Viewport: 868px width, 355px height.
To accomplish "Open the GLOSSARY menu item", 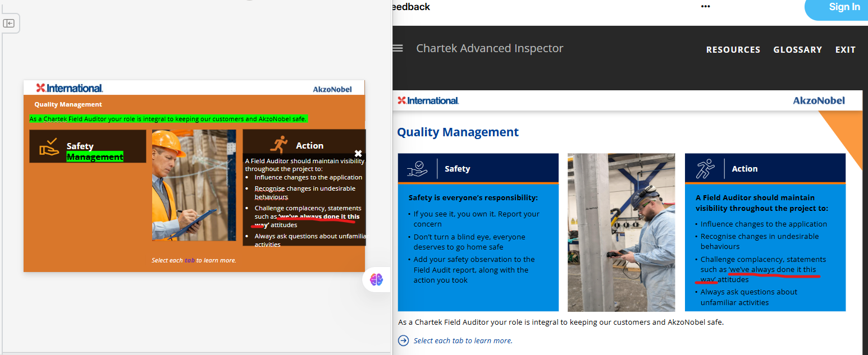I will (x=798, y=50).
